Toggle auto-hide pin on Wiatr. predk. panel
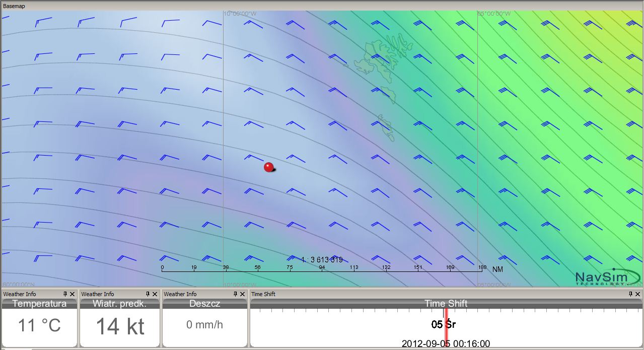The height and width of the screenshot is (350, 644). [x=148, y=294]
